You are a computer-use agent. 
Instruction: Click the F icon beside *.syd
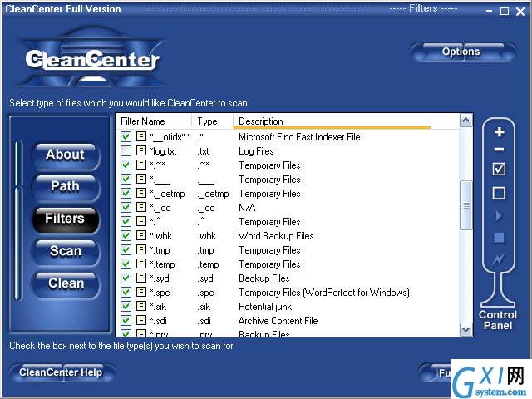[x=140, y=278]
